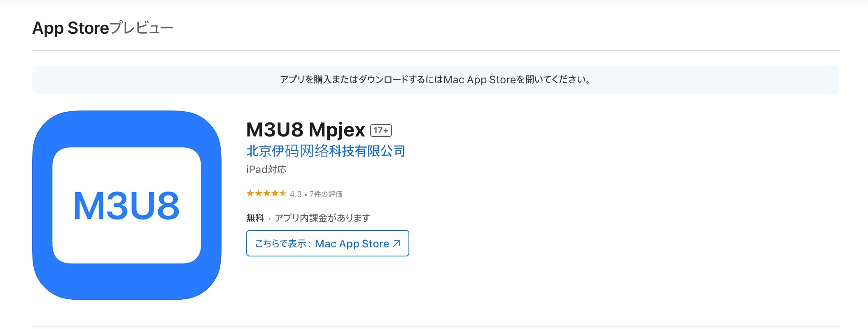This screenshot has width=868, height=329.
Task: Open the こちらで表示: Mac App Store button
Action: [x=328, y=243]
